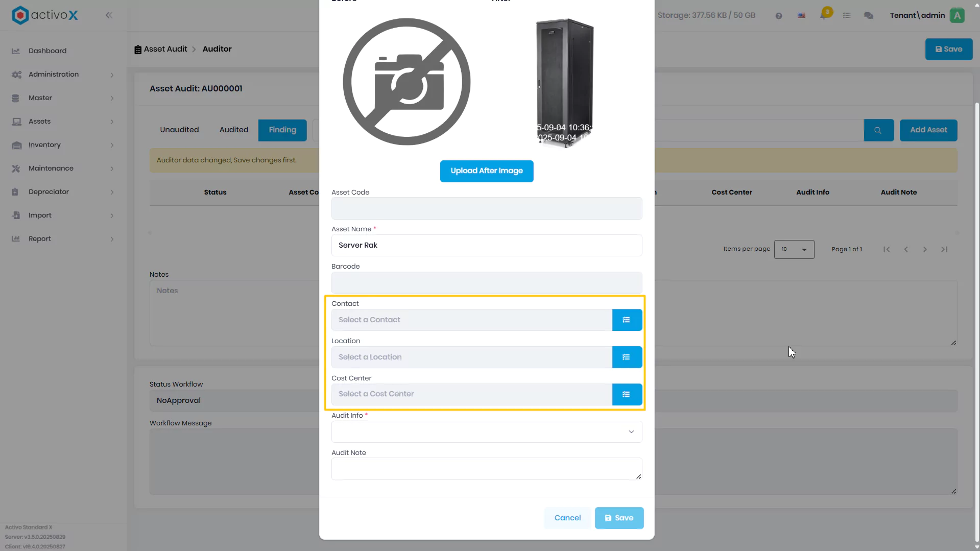The height and width of the screenshot is (551, 980).
Task: Open the chat messages icon
Action: pos(868,16)
